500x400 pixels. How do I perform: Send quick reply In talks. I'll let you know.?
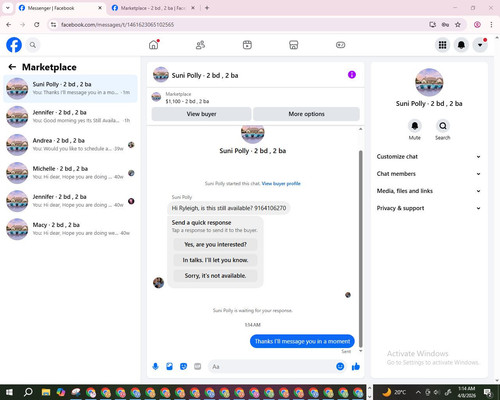click(215, 260)
